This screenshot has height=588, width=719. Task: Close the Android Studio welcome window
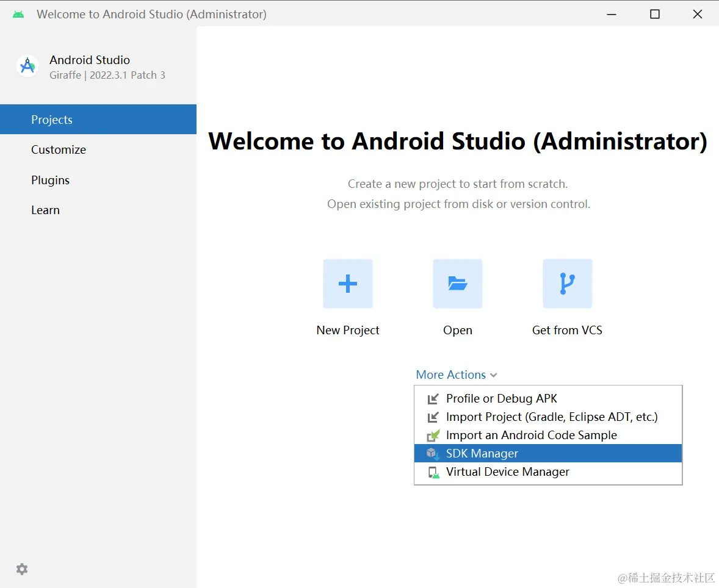pos(698,14)
